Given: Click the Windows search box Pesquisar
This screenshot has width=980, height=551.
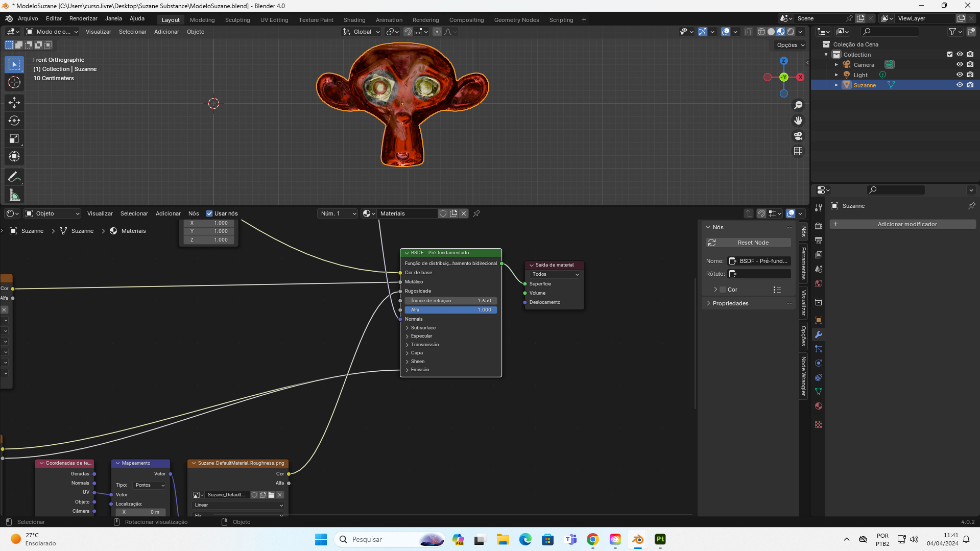Looking at the screenshot, I should [389, 539].
